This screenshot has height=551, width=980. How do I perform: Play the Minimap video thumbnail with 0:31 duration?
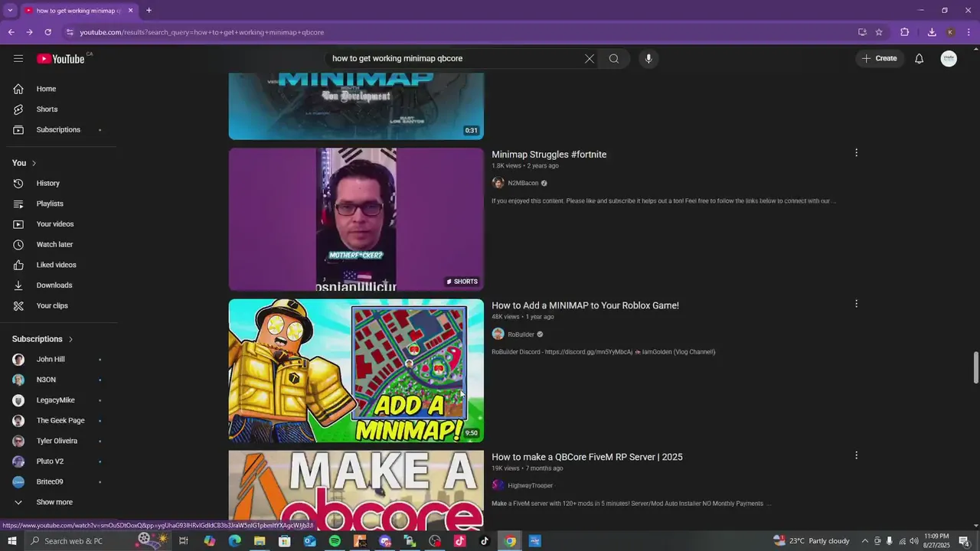tap(356, 106)
